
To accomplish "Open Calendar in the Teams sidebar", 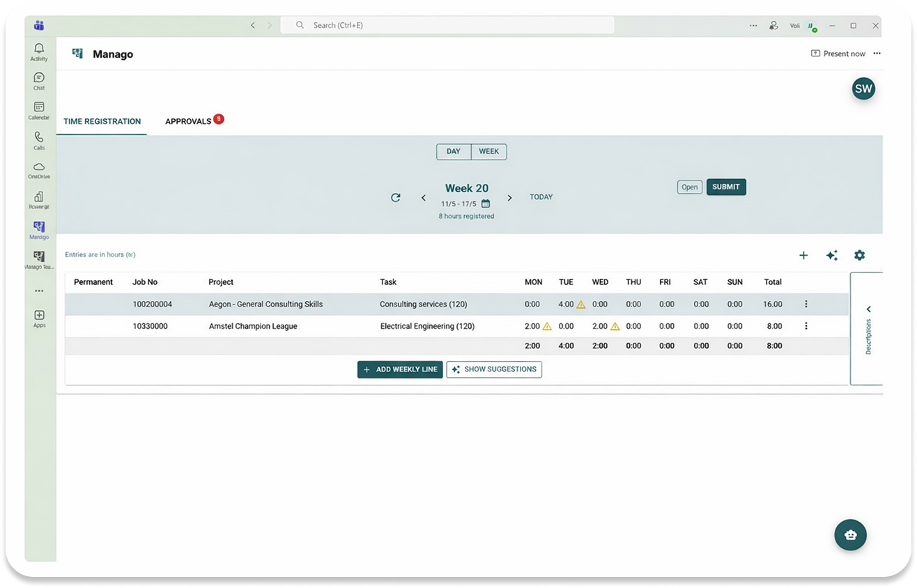I will pos(39,111).
